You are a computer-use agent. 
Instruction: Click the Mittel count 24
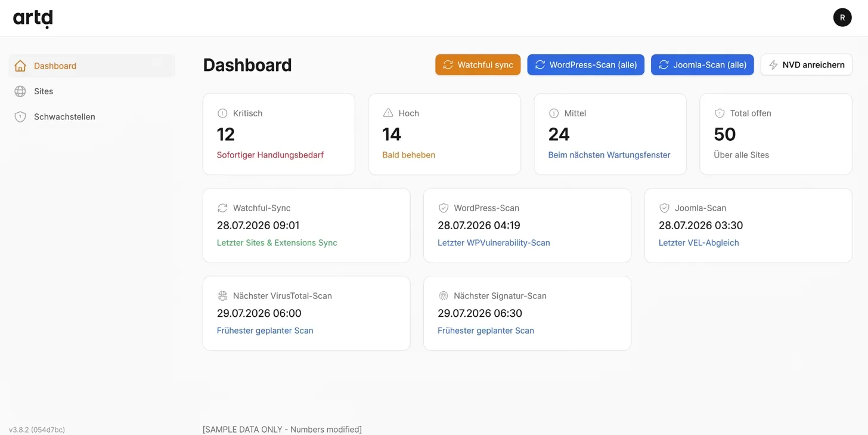click(x=559, y=134)
